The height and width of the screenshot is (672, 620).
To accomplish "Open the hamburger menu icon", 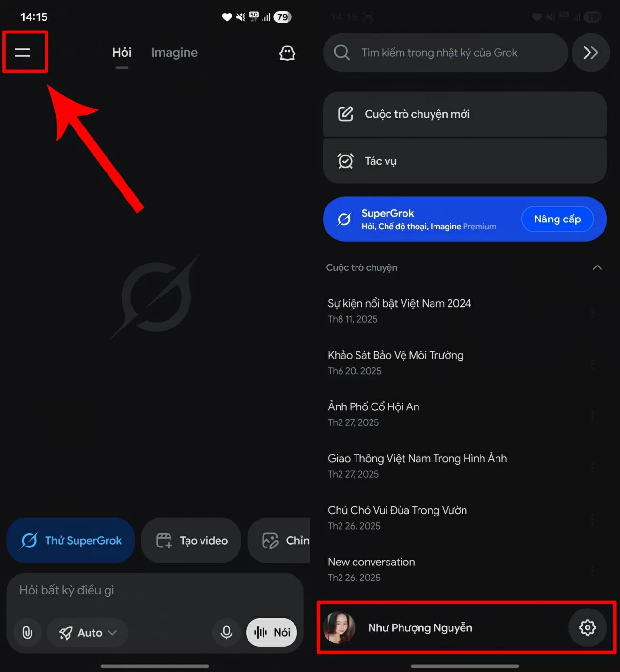I will 23,52.
